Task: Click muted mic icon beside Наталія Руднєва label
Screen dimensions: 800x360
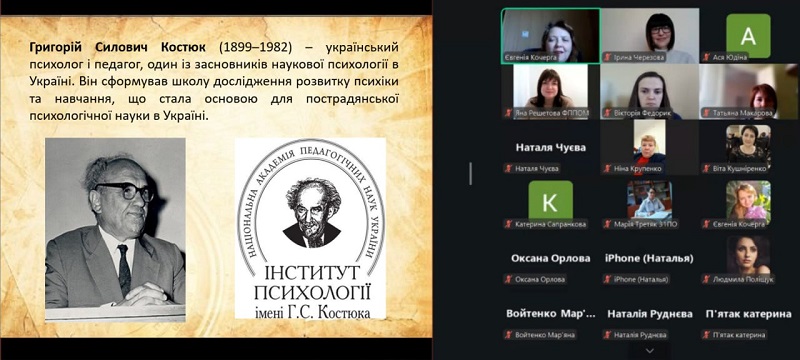Action: [608, 336]
